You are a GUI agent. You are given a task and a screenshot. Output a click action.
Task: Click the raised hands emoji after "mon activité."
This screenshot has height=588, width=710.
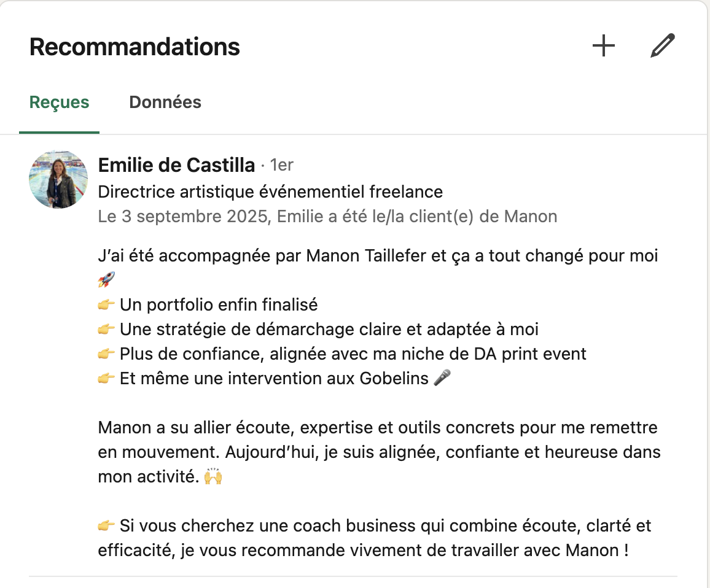(x=213, y=477)
